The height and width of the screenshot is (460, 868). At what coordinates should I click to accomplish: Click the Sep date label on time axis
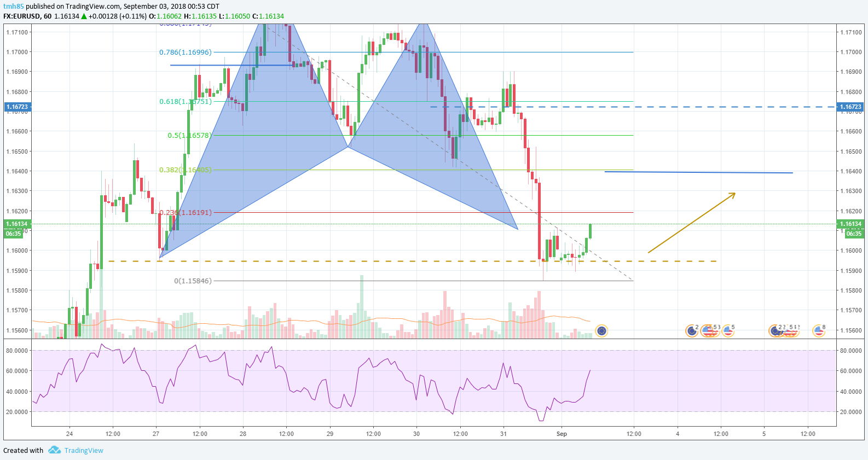(x=562, y=434)
